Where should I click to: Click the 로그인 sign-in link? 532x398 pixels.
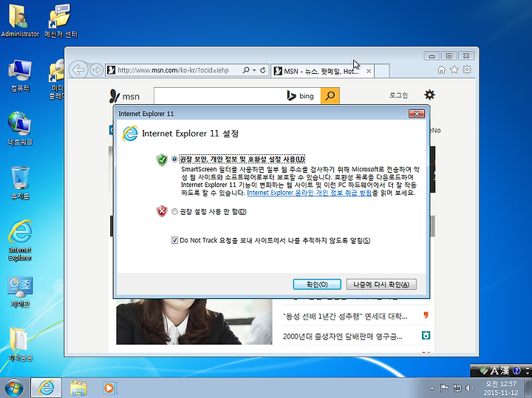(398, 95)
